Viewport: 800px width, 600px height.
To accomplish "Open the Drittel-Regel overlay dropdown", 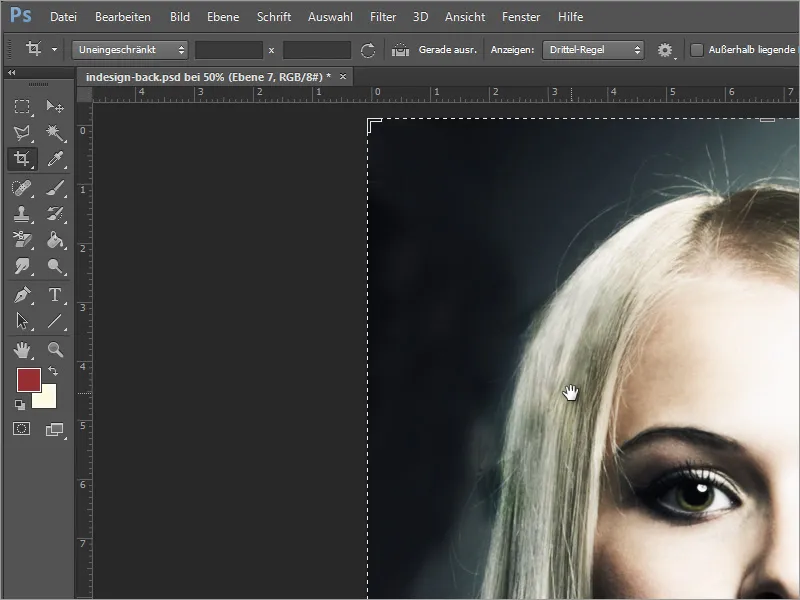I will coord(593,50).
